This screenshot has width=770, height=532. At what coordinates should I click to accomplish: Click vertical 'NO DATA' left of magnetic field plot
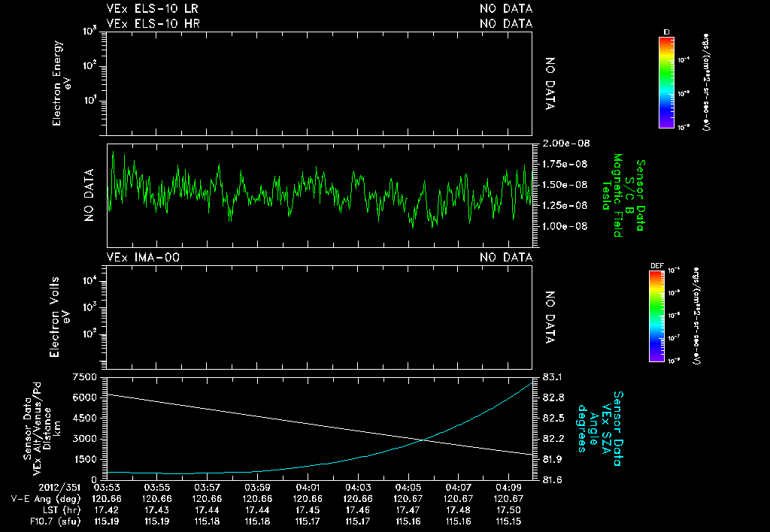coord(89,195)
